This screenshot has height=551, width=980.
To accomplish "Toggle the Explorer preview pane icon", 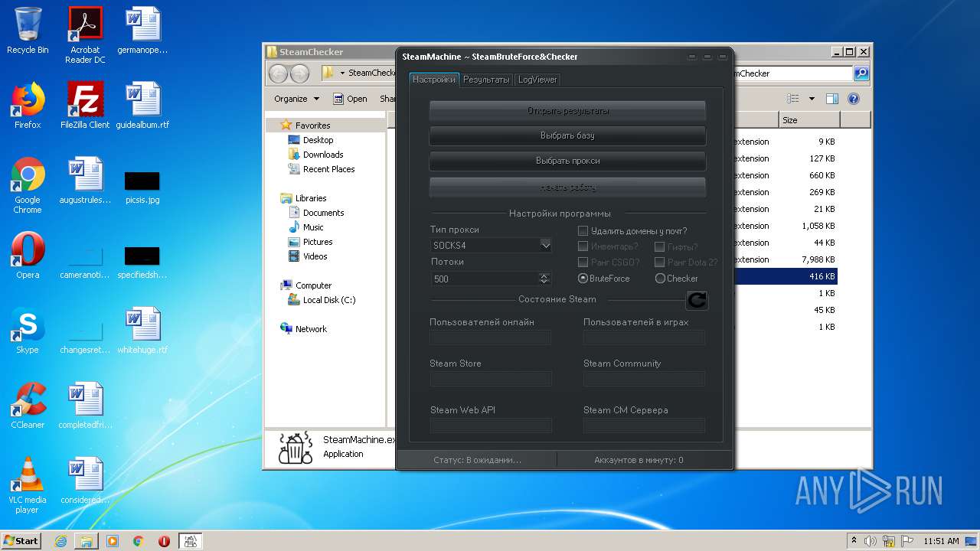I will tap(832, 99).
